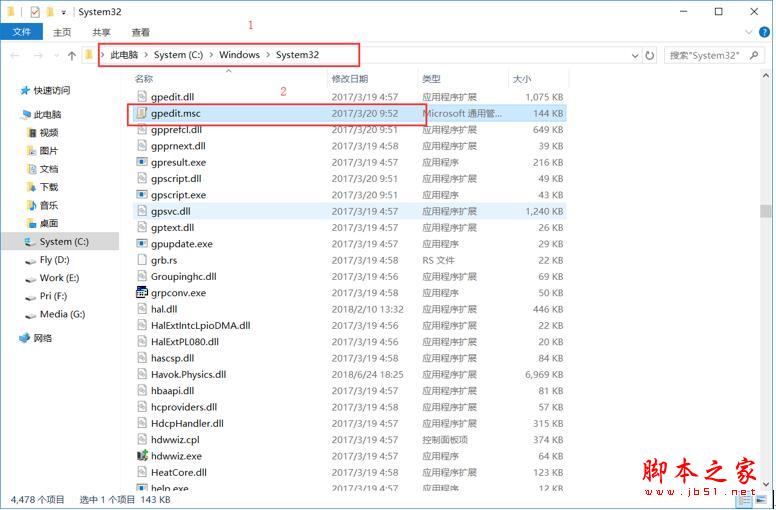Select the hcproviders.dll file name
Screen dimensions: 776x510
pos(184,407)
